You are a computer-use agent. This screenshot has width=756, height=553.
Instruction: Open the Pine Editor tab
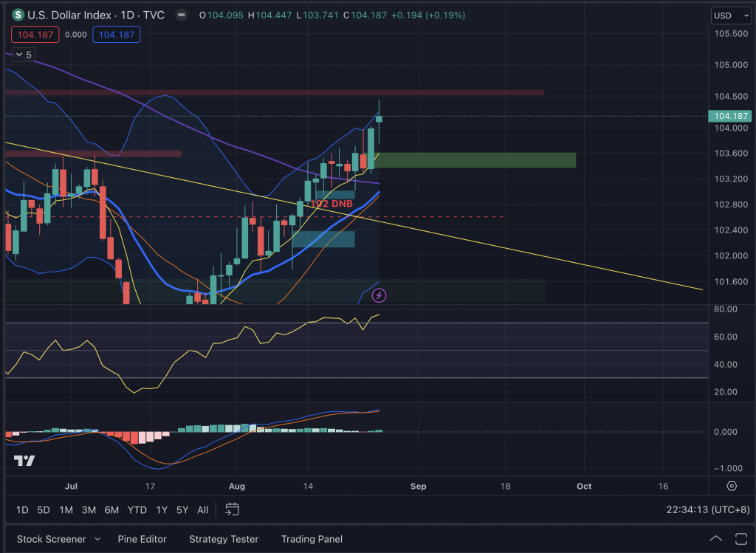[142, 539]
